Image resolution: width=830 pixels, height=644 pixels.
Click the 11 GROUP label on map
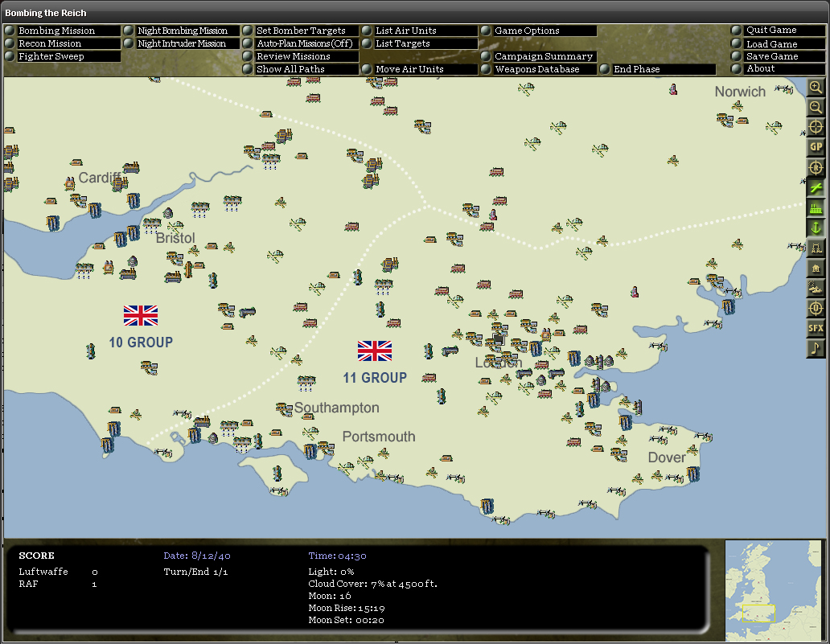pos(375,378)
